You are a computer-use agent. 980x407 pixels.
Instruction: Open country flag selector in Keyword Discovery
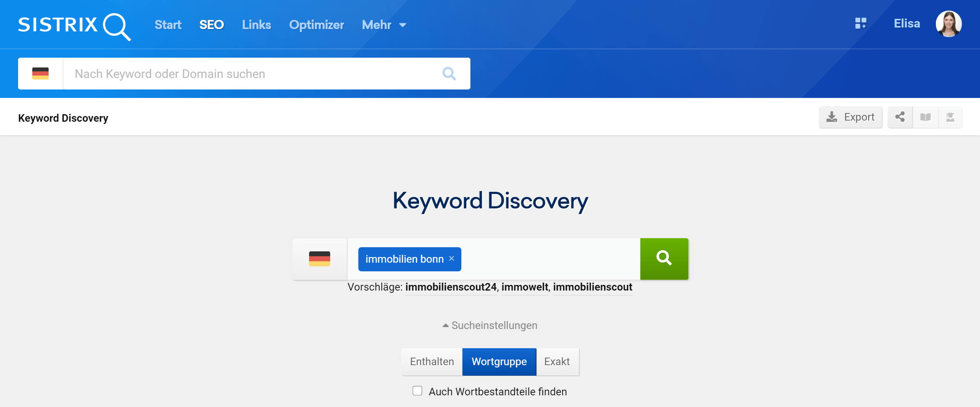coord(319,259)
